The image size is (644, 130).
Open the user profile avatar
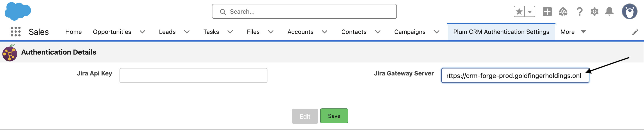tap(629, 11)
